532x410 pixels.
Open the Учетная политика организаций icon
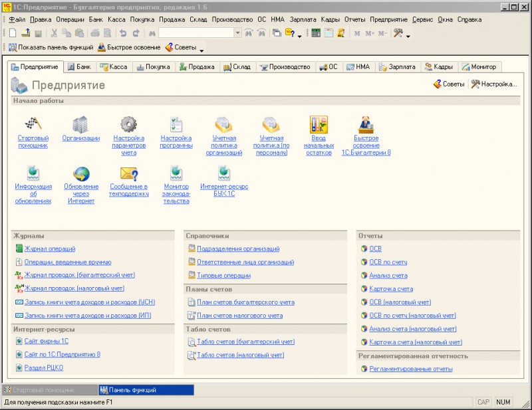[224, 124]
